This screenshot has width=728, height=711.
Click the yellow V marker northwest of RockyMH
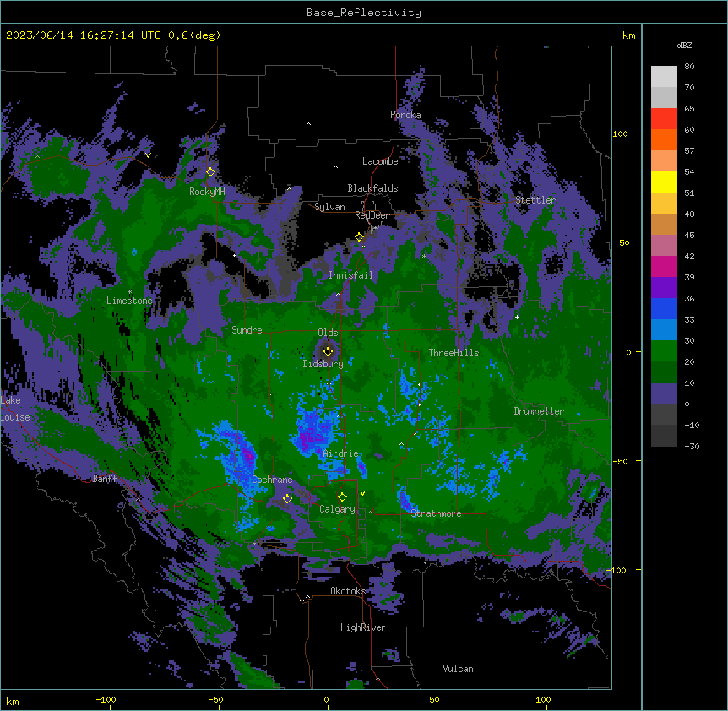pos(148,155)
